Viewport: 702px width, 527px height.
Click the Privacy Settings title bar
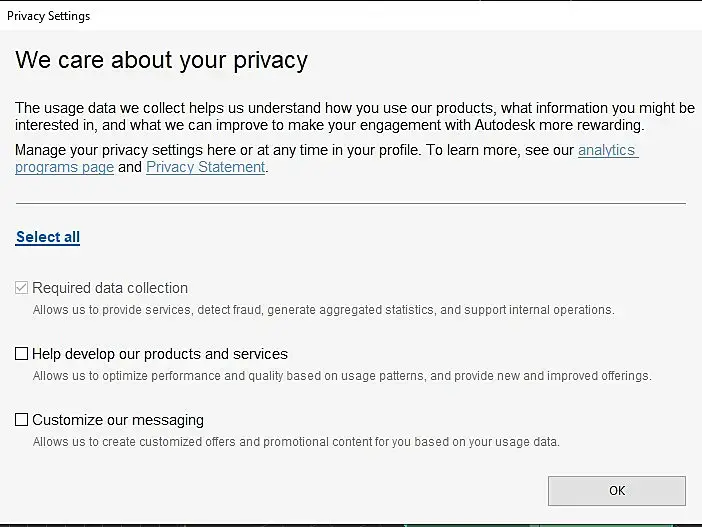pos(49,16)
